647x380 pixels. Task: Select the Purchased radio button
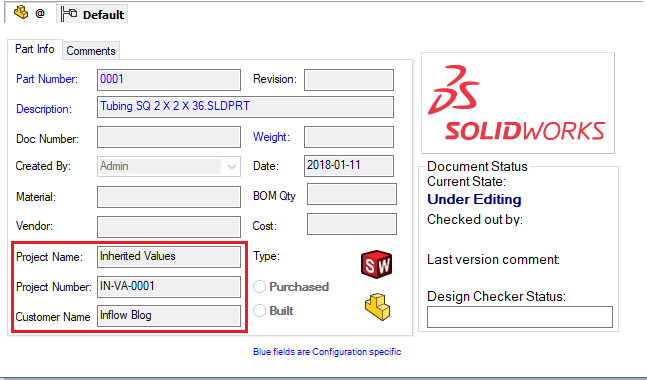pyautogui.click(x=259, y=287)
